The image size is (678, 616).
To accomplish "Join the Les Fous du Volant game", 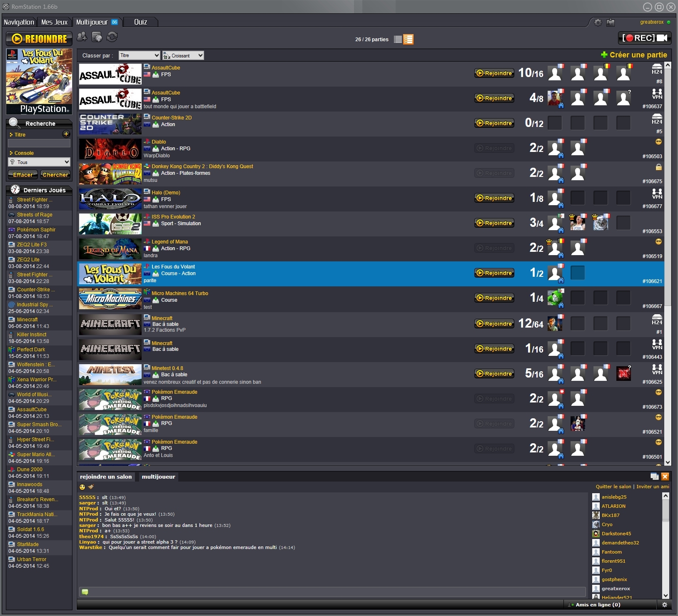I will pyautogui.click(x=494, y=273).
